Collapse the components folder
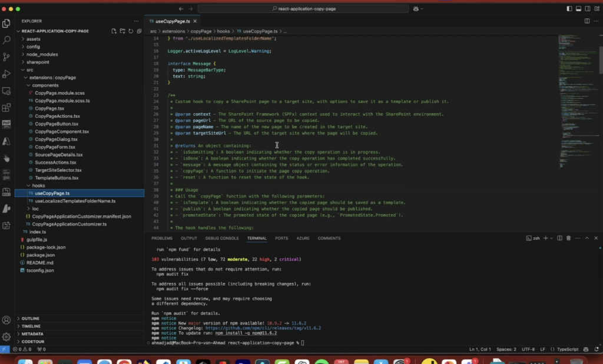This screenshot has height=364, width=603. [x=45, y=85]
